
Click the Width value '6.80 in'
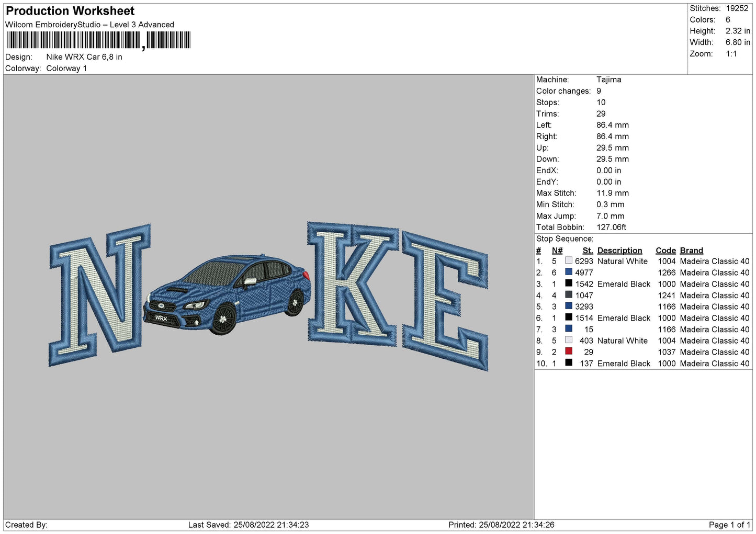[738, 42]
